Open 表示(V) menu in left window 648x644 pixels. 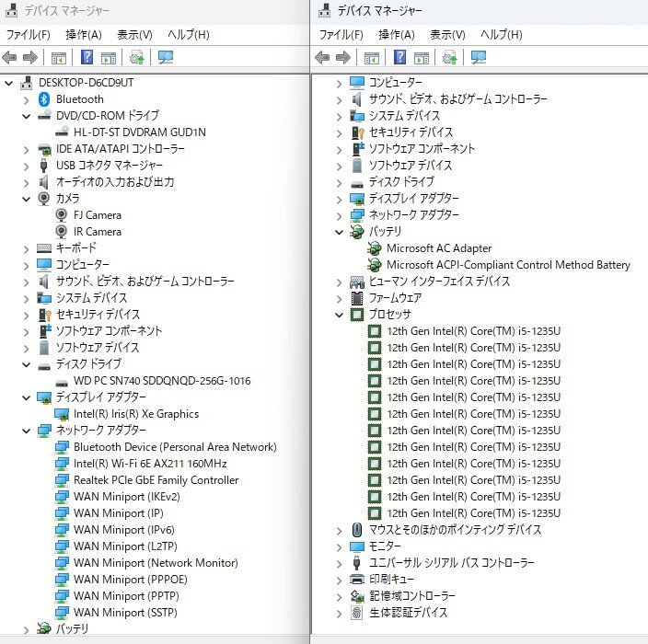[134, 34]
